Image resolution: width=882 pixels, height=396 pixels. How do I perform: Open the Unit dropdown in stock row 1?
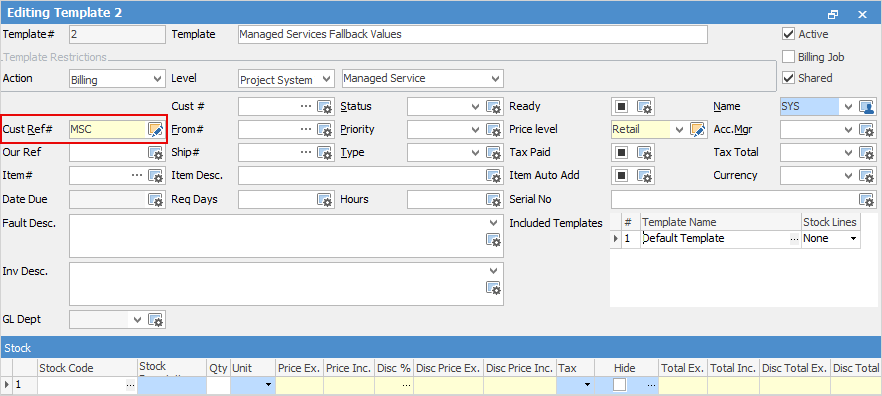tap(268, 385)
